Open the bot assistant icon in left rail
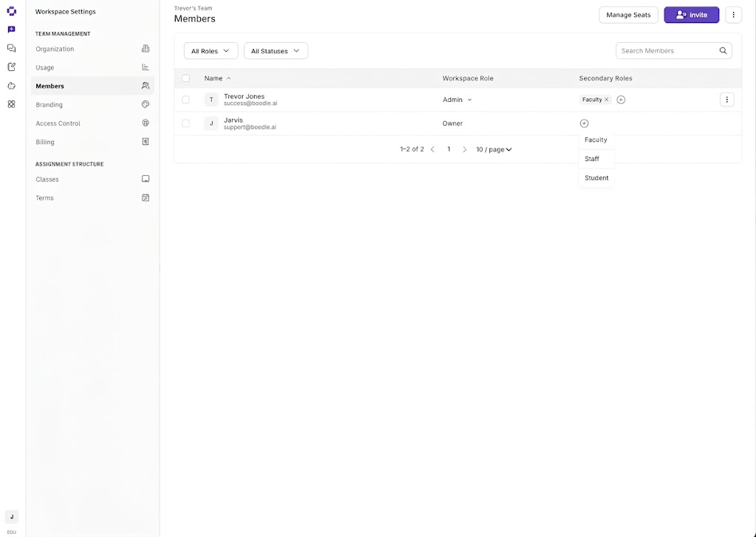The height and width of the screenshot is (537, 756). pyautogui.click(x=12, y=86)
